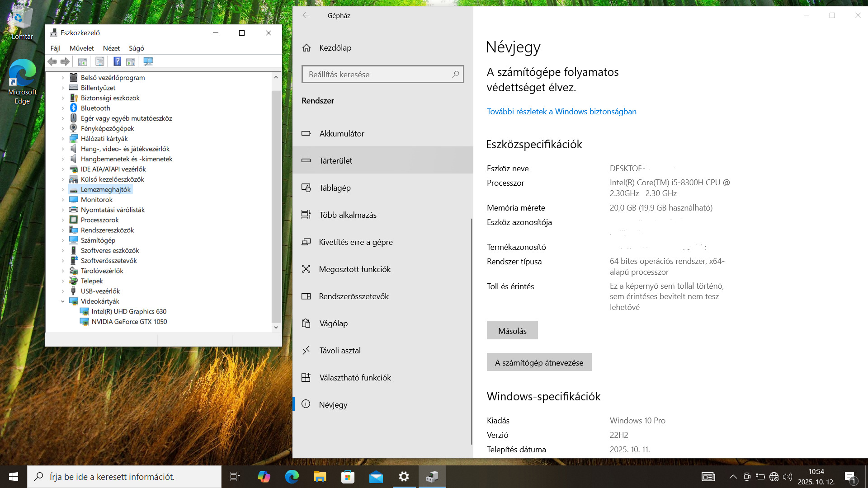Viewport: 868px width, 488px height.
Task: Open File Explorer from the taskbar
Action: pyautogui.click(x=320, y=477)
